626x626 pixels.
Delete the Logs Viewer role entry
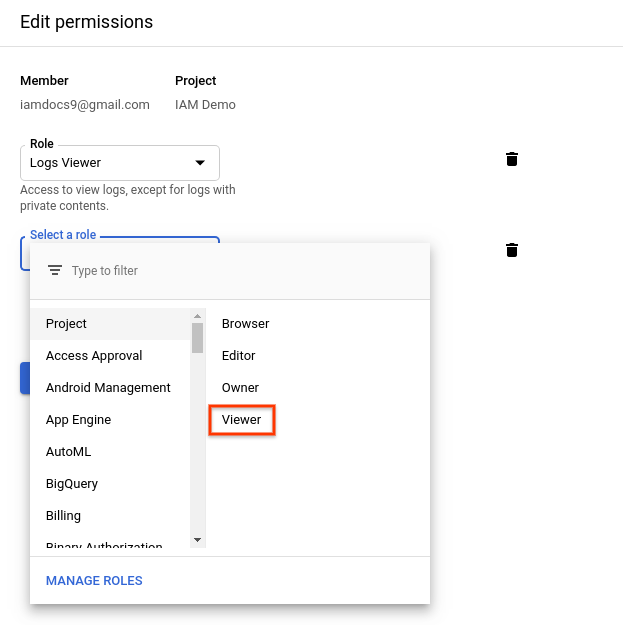click(x=512, y=159)
